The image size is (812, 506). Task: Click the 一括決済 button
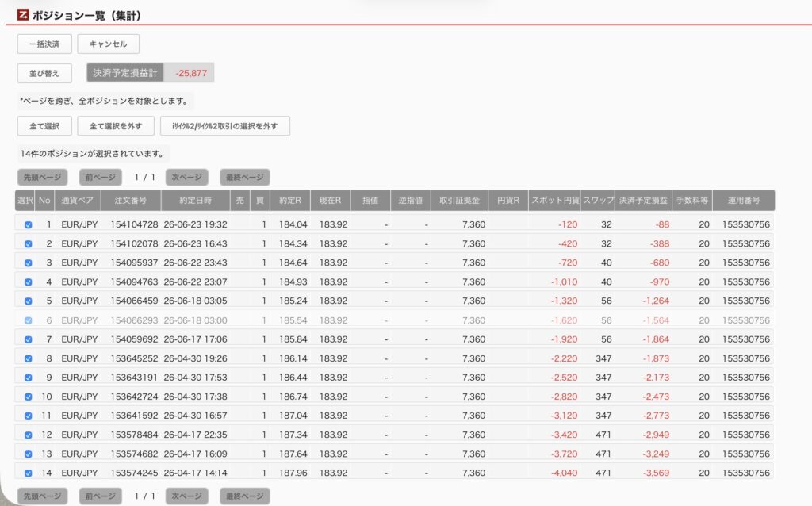coord(44,44)
